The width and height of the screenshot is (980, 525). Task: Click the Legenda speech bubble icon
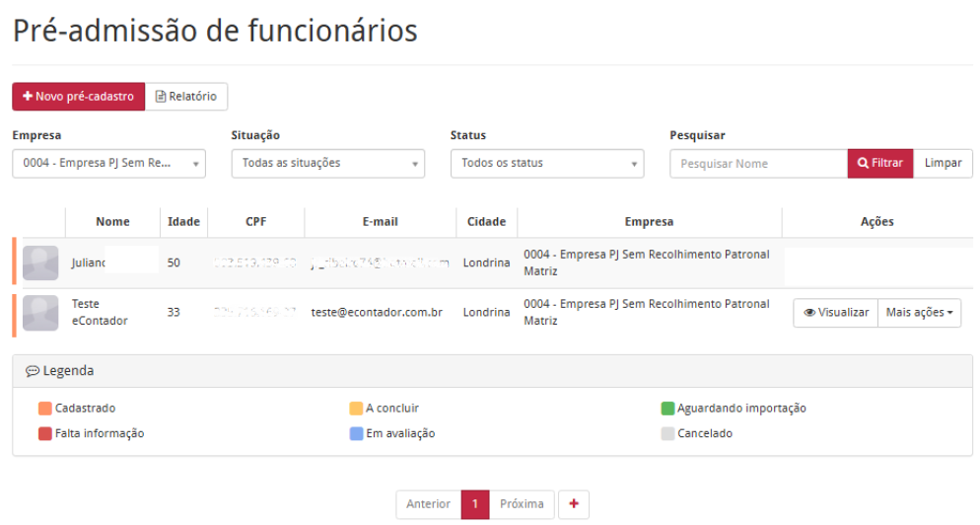[33, 372]
